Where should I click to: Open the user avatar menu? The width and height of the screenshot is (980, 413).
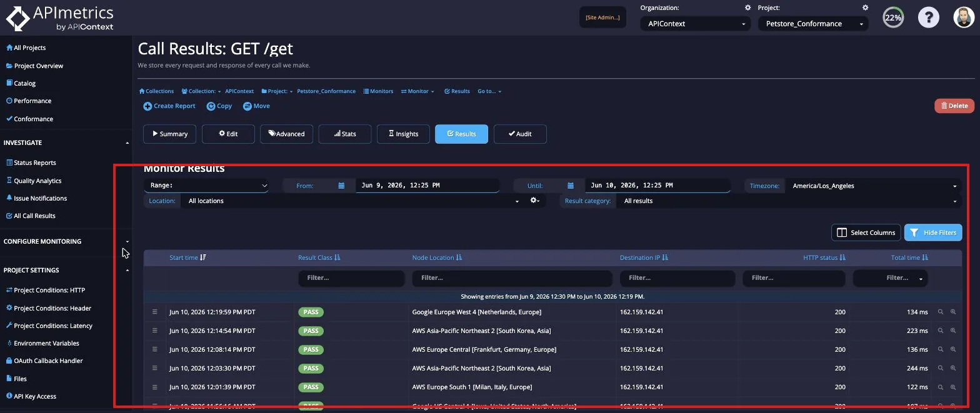pyautogui.click(x=964, y=17)
